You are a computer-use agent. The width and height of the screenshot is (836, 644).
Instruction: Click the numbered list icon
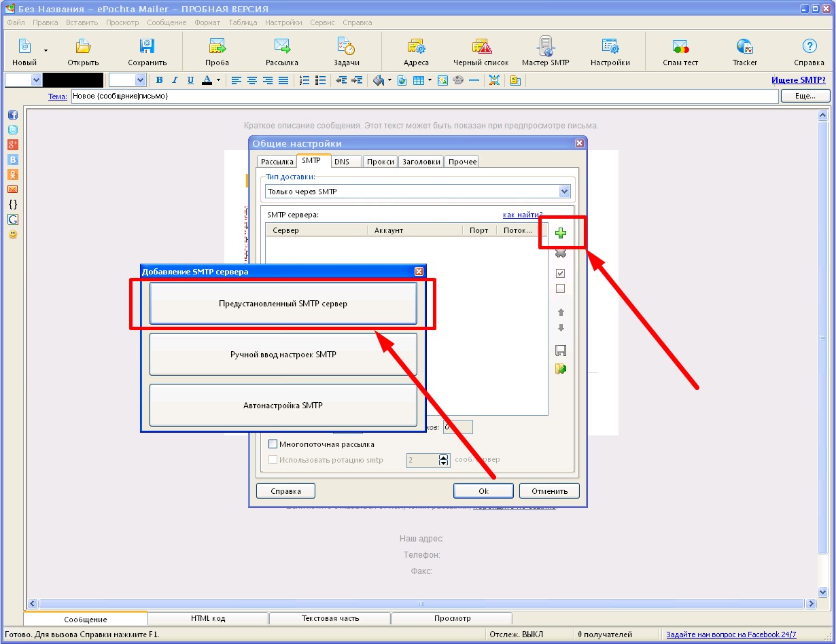pyautogui.click(x=304, y=80)
